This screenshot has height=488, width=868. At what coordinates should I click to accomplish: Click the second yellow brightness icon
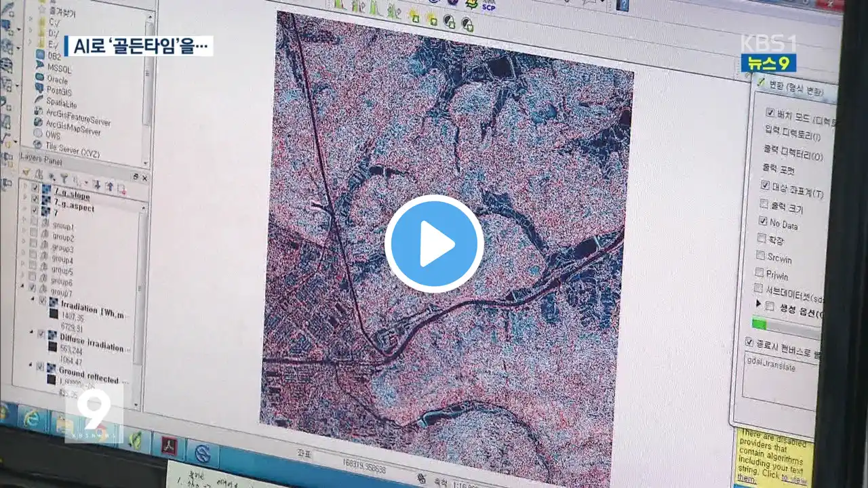click(x=431, y=19)
